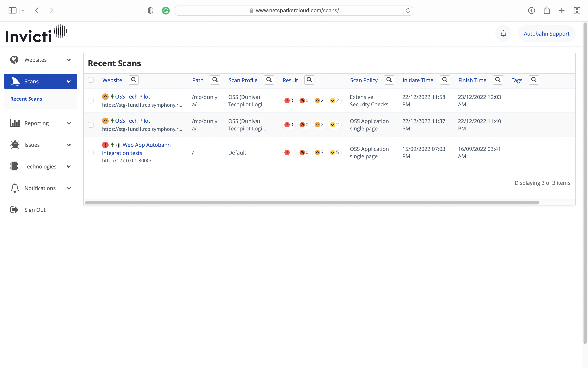Click the page vertical scrollbar
588x368 pixels.
(585, 183)
